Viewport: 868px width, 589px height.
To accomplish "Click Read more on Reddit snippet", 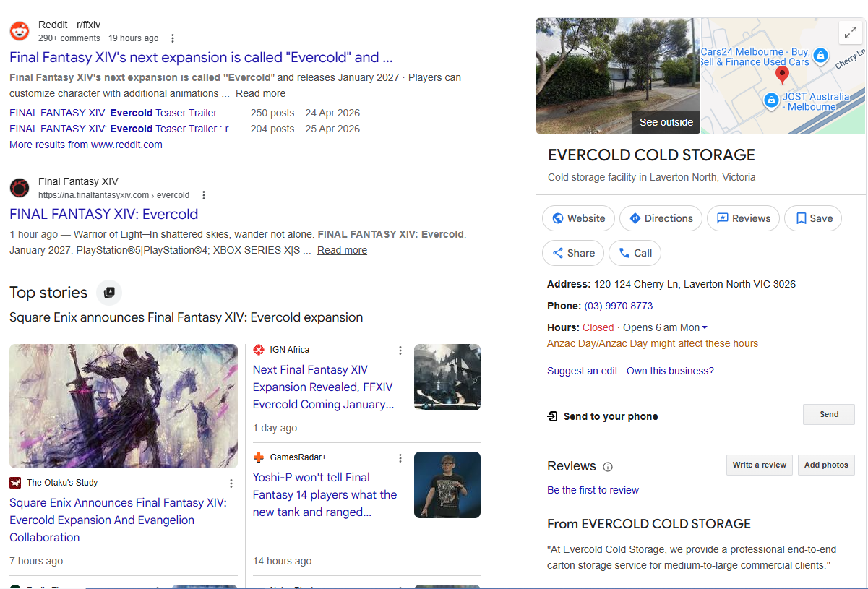I will pos(260,93).
